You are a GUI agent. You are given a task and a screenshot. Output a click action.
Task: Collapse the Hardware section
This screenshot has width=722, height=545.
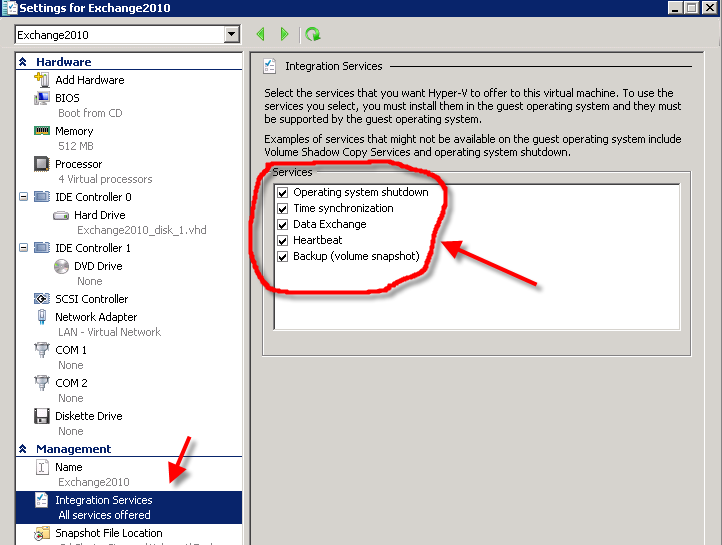tap(23, 62)
